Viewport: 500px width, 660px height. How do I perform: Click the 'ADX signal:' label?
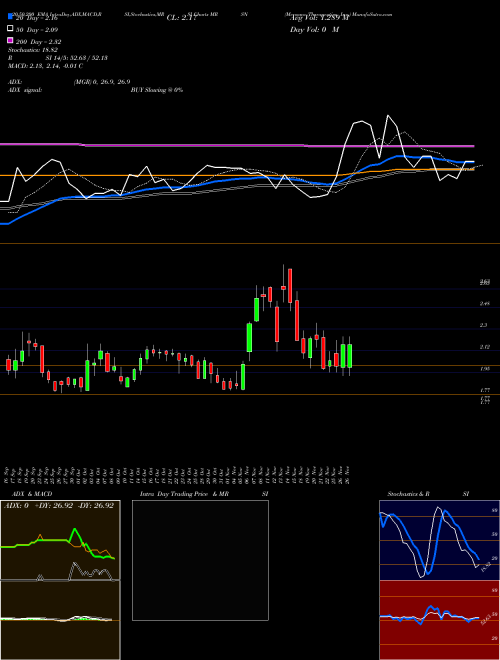coord(25,90)
